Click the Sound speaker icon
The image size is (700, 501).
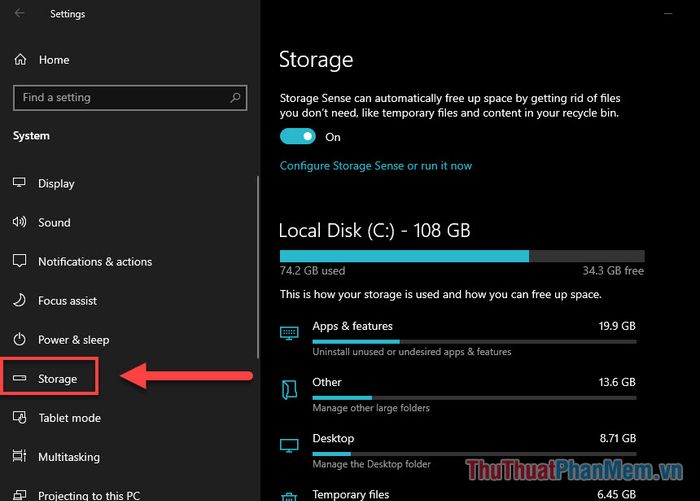(x=19, y=222)
